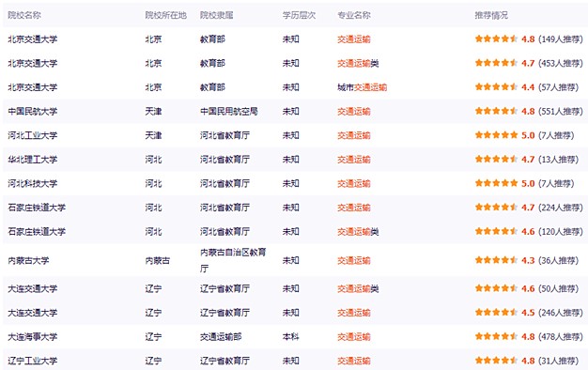Click the stars beside the 4.8 (551人推荐) rating
The width and height of the screenshot is (588, 370).
496,111
